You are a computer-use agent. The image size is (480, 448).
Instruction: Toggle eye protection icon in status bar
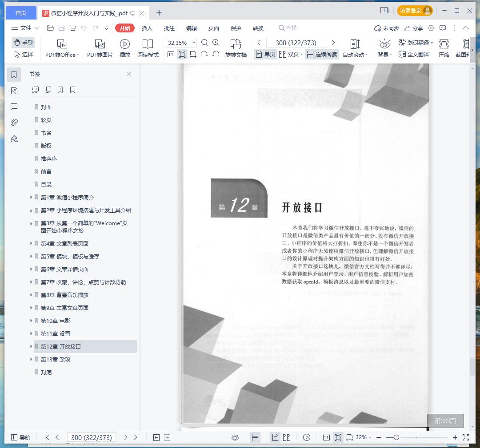[x=235, y=437]
